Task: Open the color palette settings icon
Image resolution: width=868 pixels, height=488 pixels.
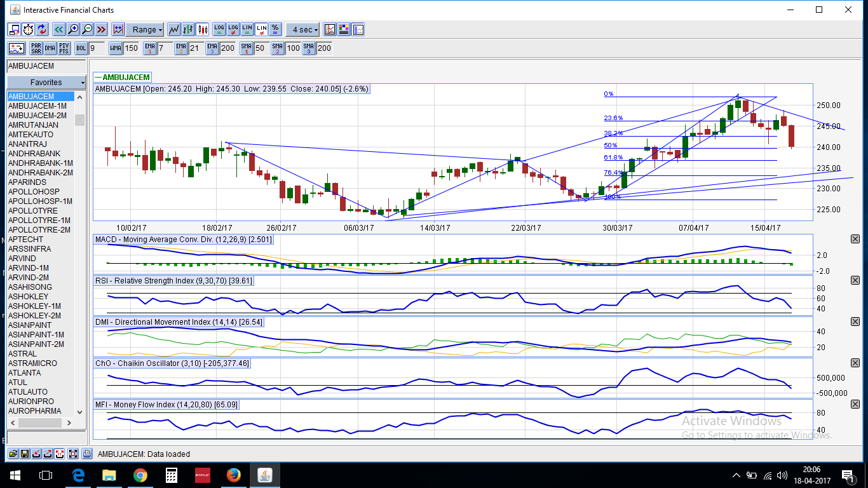Action: (344, 29)
